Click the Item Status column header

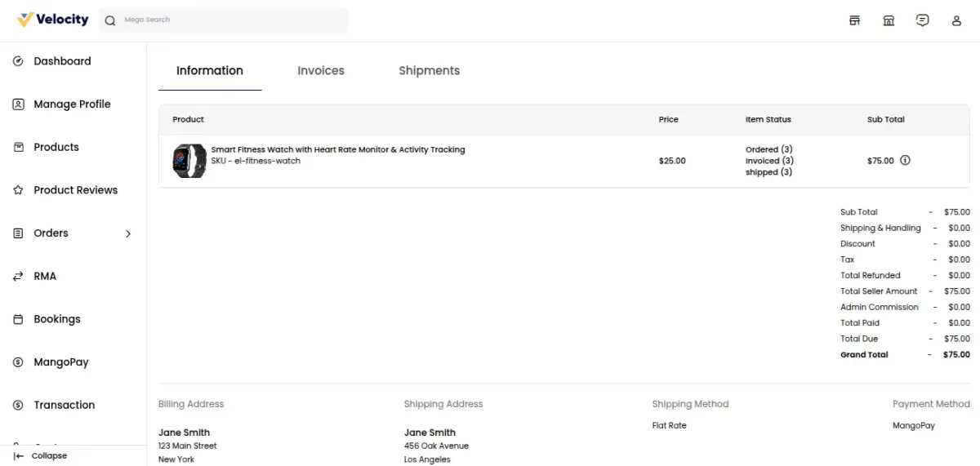(x=768, y=120)
